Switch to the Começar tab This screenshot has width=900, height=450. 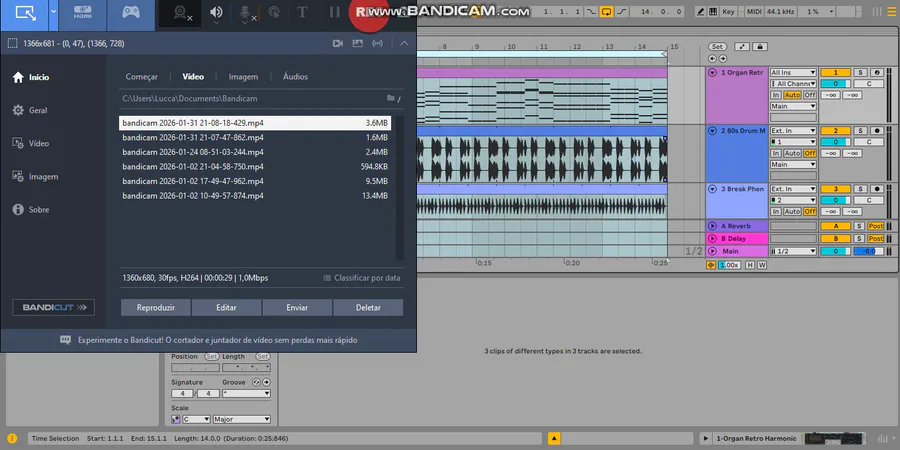pos(141,76)
